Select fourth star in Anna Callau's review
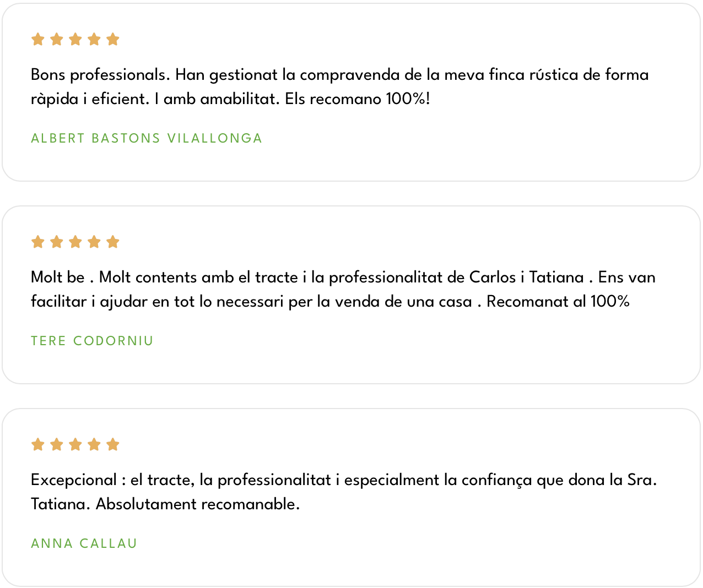The height and width of the screenshot is (588, 703). click(94, 445)
